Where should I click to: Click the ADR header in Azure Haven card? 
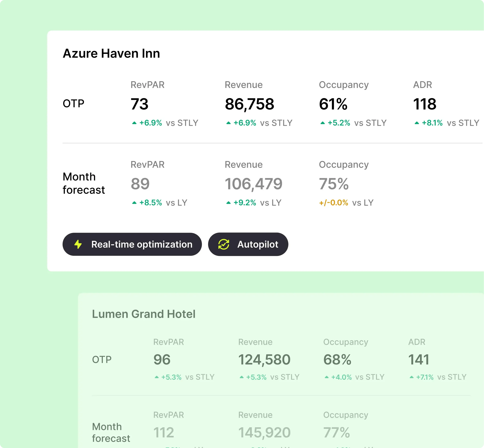coord(422,85)
